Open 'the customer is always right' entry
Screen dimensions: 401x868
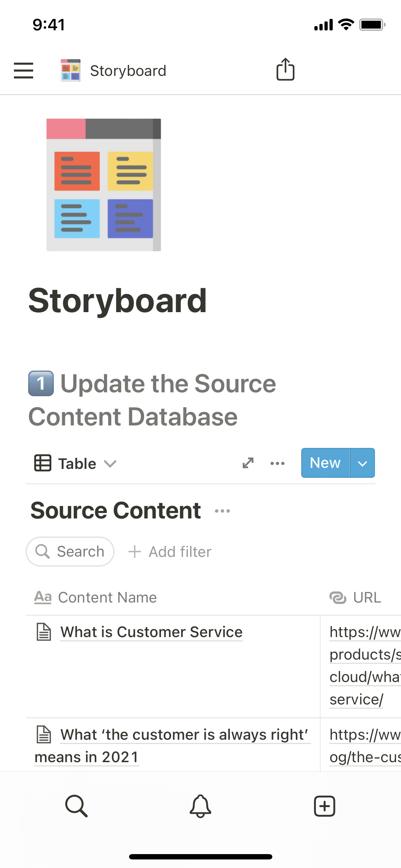[184, 735]
